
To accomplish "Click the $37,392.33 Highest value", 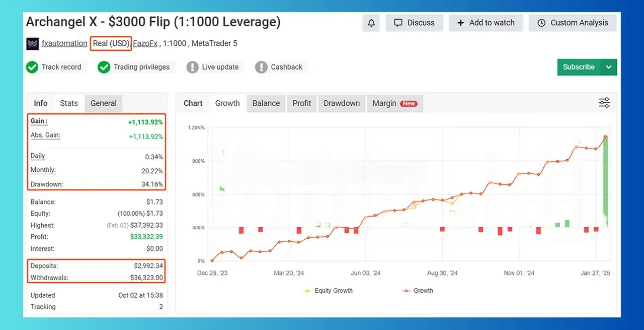I will [146, 225].
